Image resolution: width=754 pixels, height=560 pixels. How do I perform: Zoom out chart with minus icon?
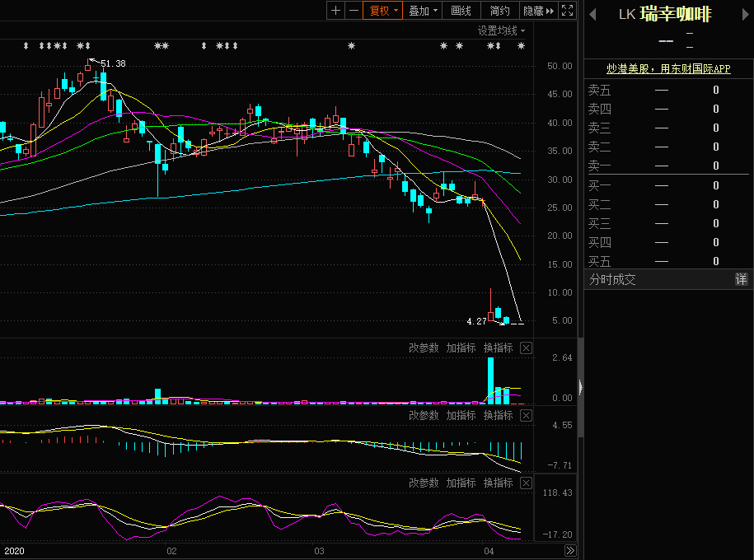point(354,11)
